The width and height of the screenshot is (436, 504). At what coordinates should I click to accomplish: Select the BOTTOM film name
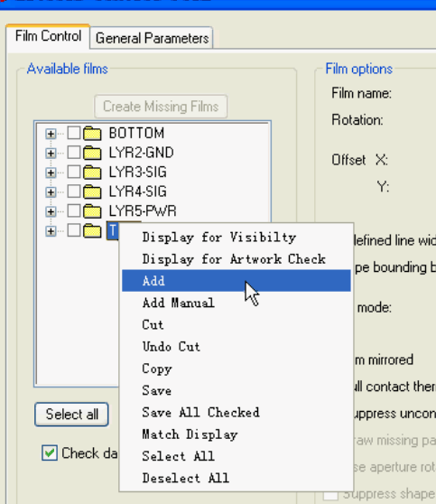(x=136, y=133)
